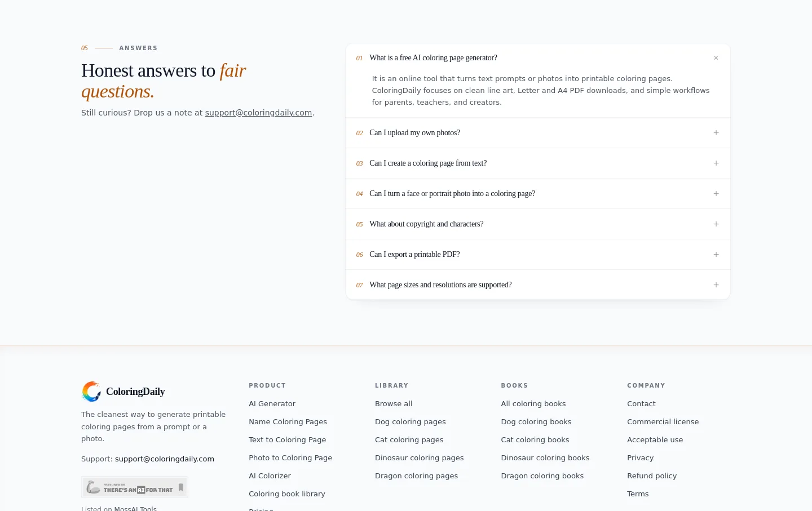Email support@coloringdaily.com in the Answers heading
The image size is (812, 511).
pyautogui.click(x=258, y=113)
